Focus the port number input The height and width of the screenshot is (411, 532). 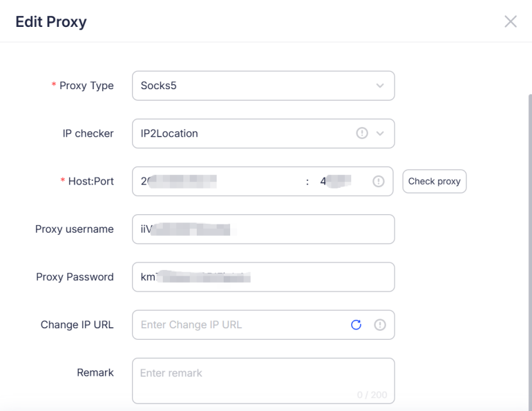tap(343, 181)
